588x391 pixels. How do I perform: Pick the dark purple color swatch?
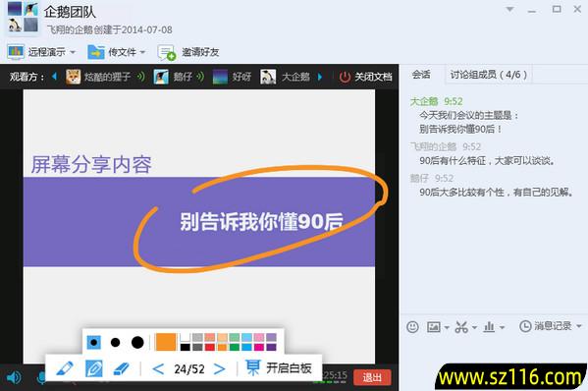pos(272,348)
